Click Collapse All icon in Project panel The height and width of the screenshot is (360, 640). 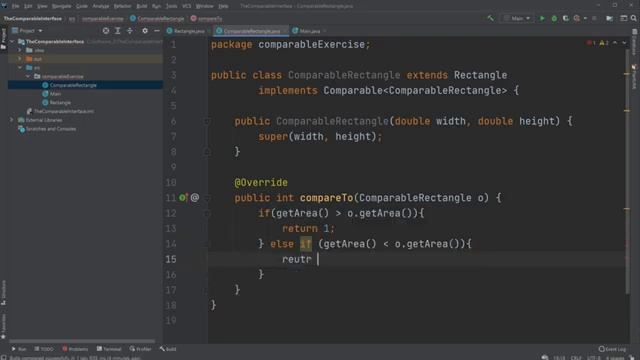(x=130, y=31)
